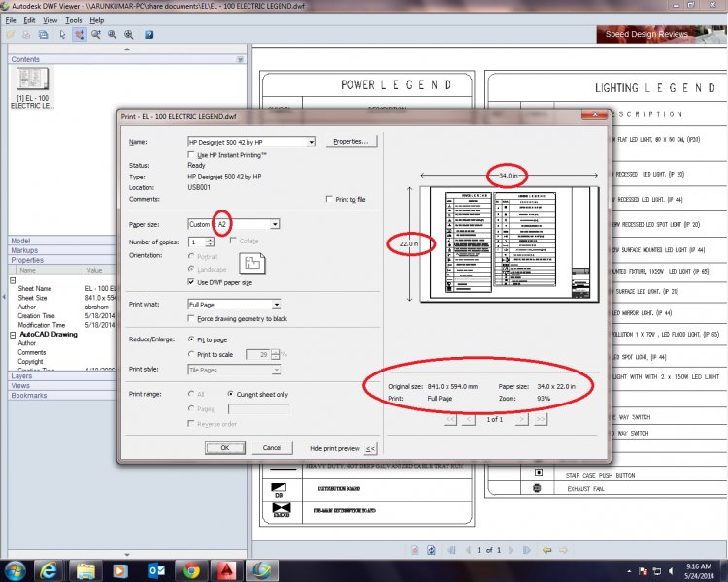Screen dimensions: 728x582
Task: Select the Fit to page radio button
Action: coord(191,339)
